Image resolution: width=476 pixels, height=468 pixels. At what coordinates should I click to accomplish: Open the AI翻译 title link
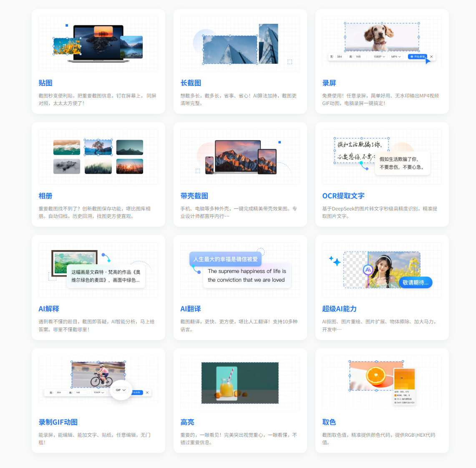coord(190,309)
